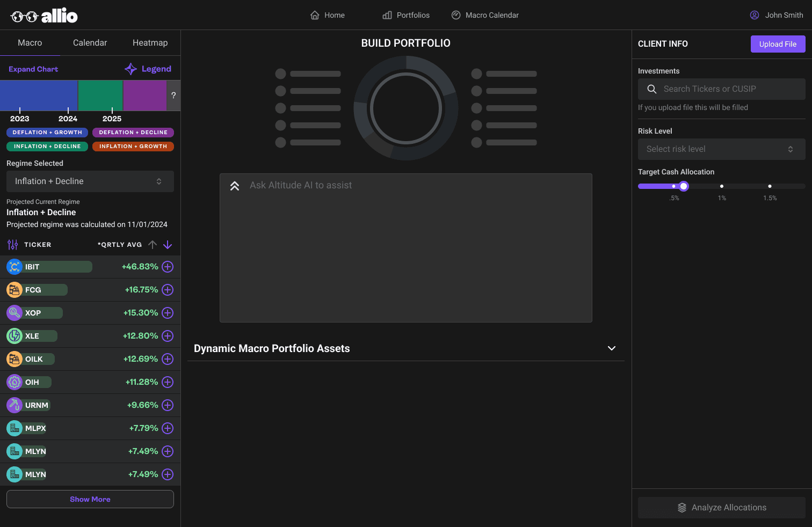Click the IBIT ticker icon
Image resolution: width=812 pixels, height=527 pixels.
15,267
